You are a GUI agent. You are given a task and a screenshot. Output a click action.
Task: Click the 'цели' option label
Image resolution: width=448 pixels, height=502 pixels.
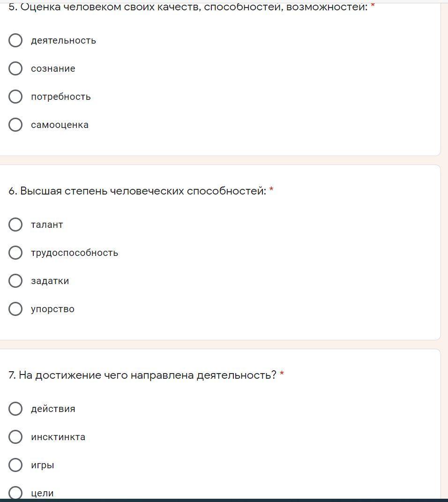[x=42, y=494]
